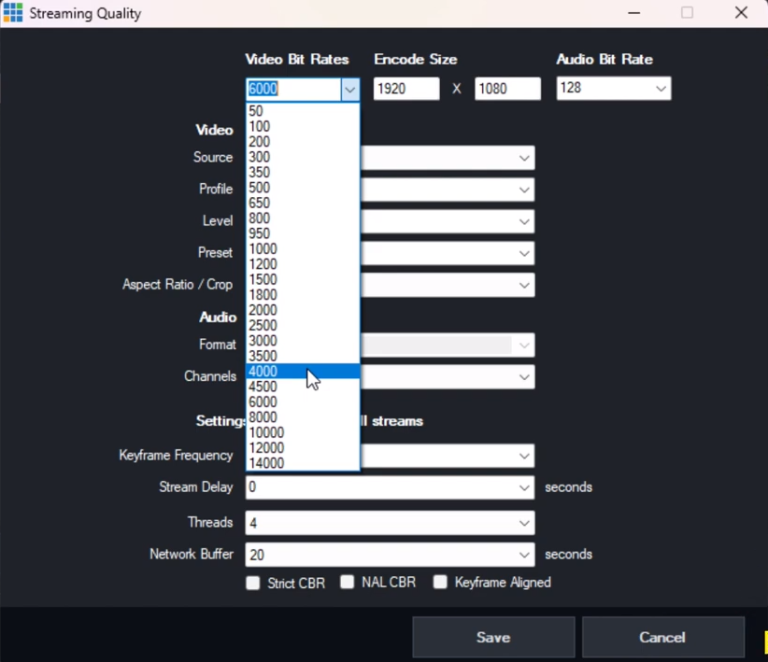The height and width of the screenshot is (662, 768).
Task: Open the Network Buffer dropdown
Action: click(390, 555)
